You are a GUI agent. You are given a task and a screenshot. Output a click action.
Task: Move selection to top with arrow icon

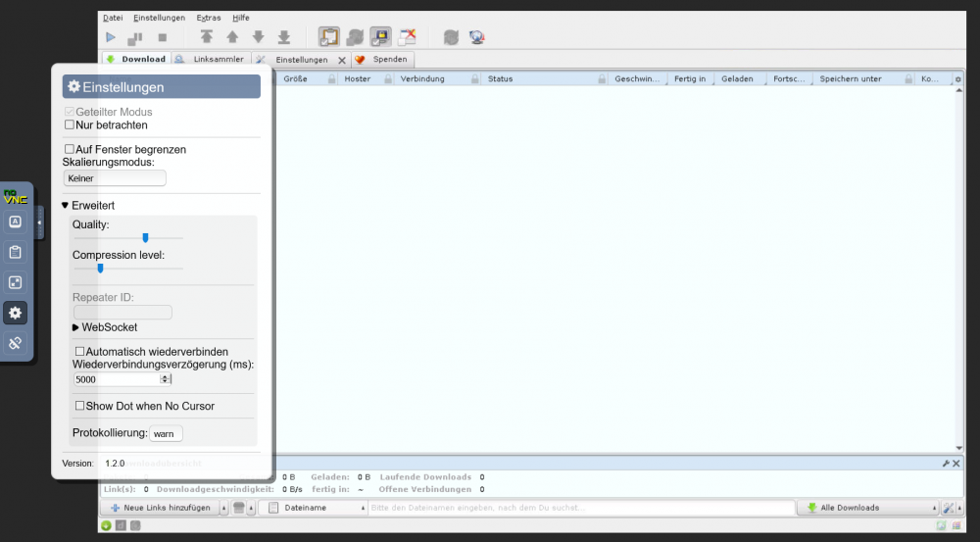click(206, 37)
